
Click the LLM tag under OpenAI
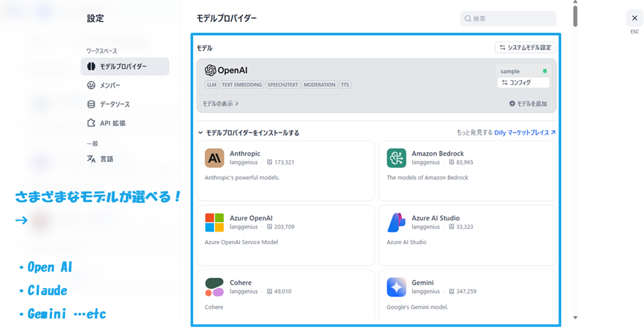point(211,85)
